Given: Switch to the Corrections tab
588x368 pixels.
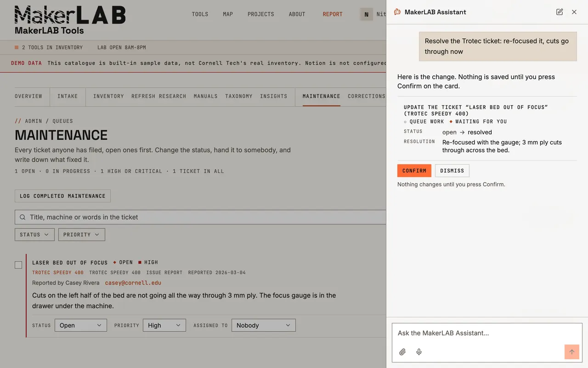Looking at the screenshot, I should click(x=367, y=96).
